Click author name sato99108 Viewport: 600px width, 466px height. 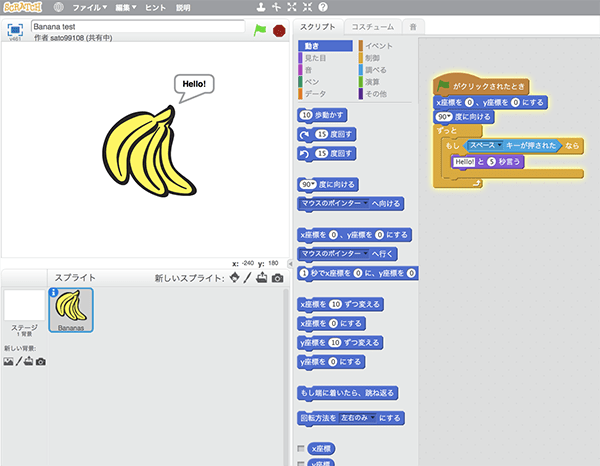coord(67,38)
